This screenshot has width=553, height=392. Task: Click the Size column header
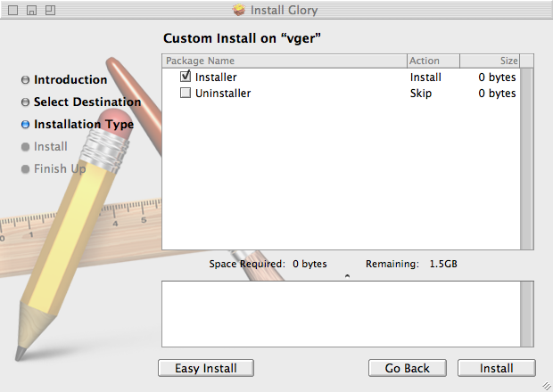pos(490,61)
